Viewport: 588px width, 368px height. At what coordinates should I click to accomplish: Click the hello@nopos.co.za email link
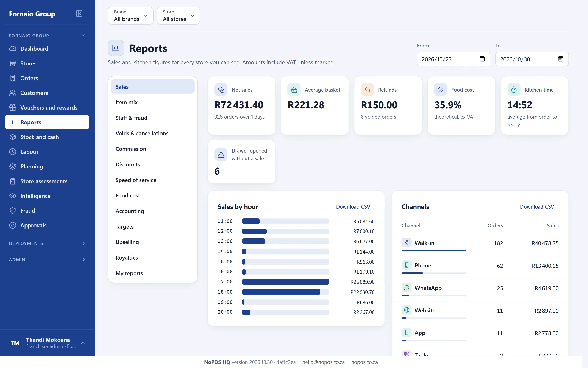[323, 362]
